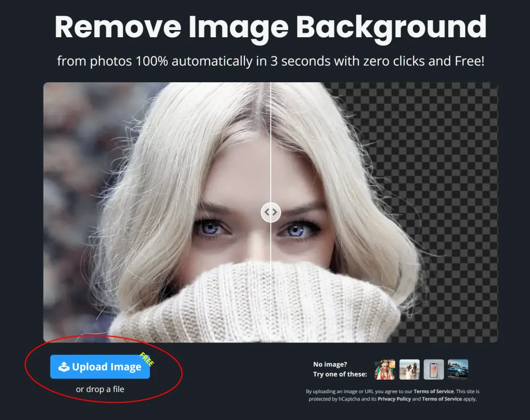Click the "Remove Image Background" heading
This screenshot has height=420, width=530.
pos(271,27)
